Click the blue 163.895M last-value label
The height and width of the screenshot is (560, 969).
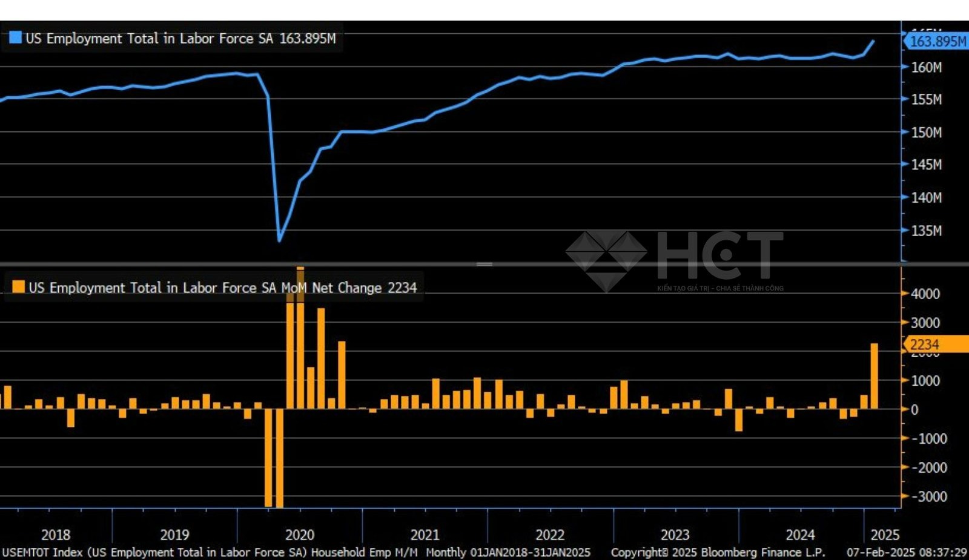click(936, 41)
